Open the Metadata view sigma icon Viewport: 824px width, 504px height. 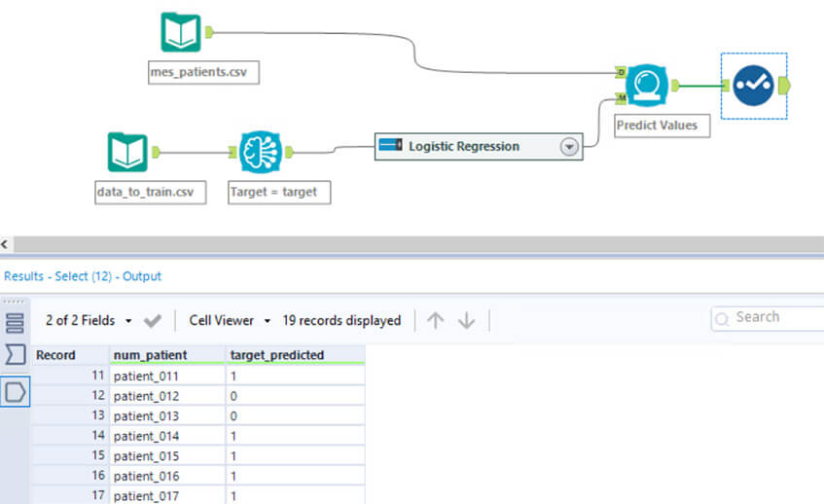click(15, 356)
